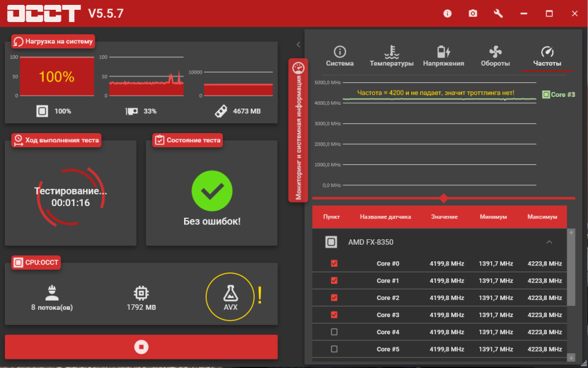Click the Мониторинг и системная информация sidebar label

(x=298, y=138)
